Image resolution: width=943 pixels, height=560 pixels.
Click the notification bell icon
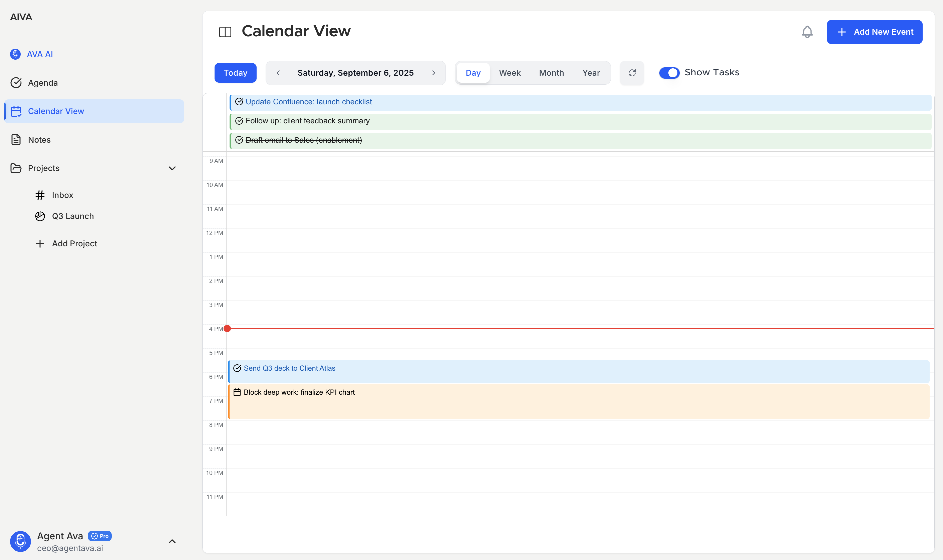(x=807, y=32)
